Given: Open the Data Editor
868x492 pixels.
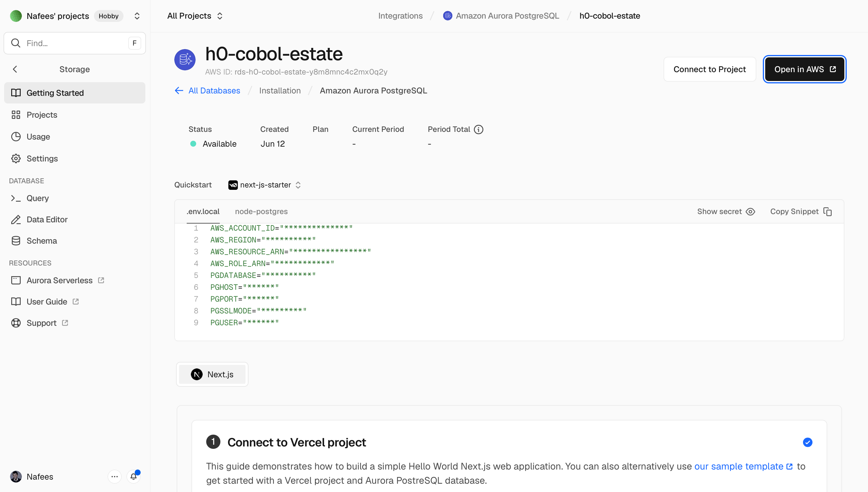Looking at the screenshot, I should pyautogui.click(x=75, y=219).
